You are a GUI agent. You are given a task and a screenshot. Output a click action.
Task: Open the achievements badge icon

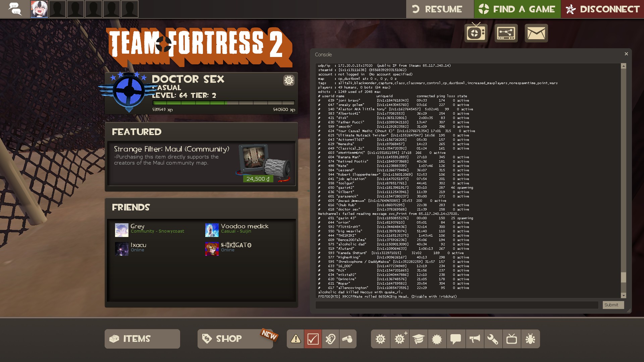pos(437,339)
